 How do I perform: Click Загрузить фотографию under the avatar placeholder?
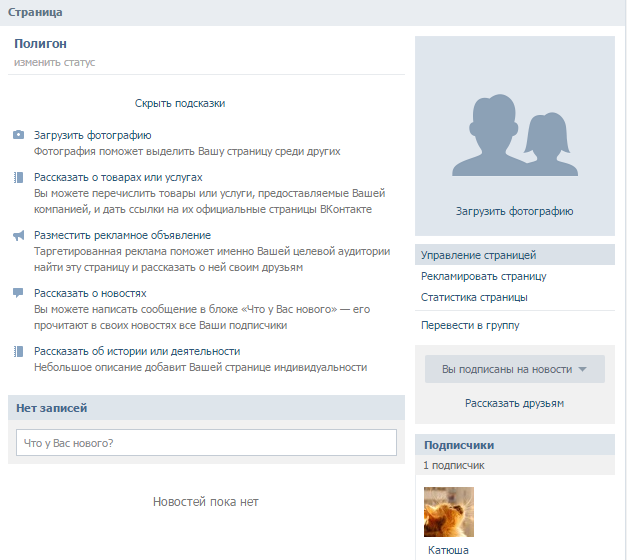[515, 211]
